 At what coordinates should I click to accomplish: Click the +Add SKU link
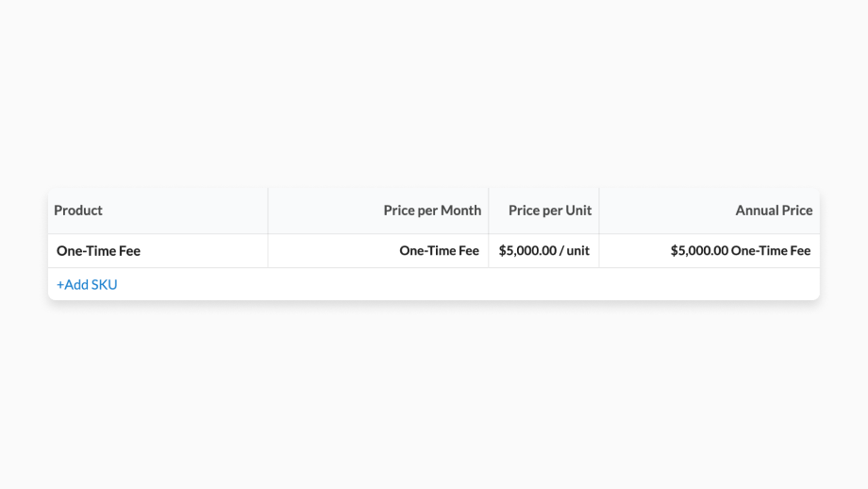point(87,284)
